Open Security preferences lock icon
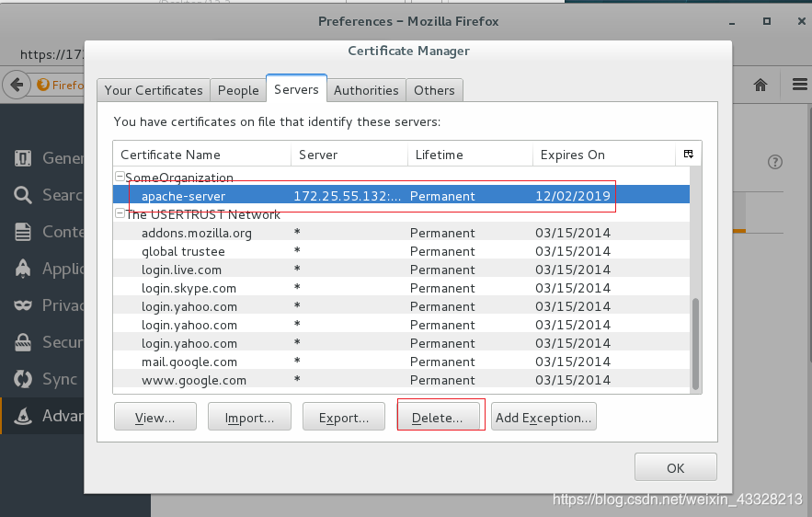The image size is (812, 517). 23,342
